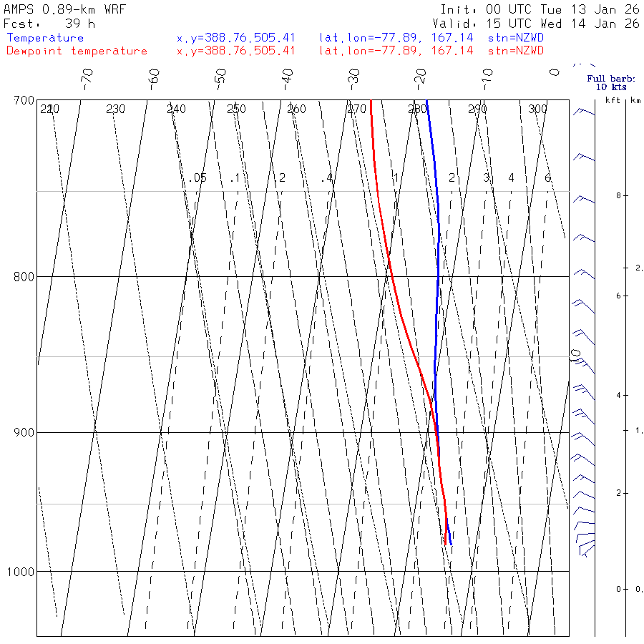The height and width of the screenshot is (644, 644).
Task: Click the blue 'stn=NZWD' station text
Action: 516,38
